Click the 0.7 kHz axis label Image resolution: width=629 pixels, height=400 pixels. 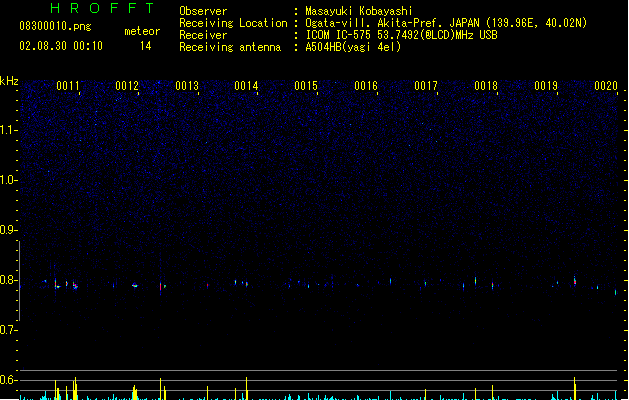8,330
